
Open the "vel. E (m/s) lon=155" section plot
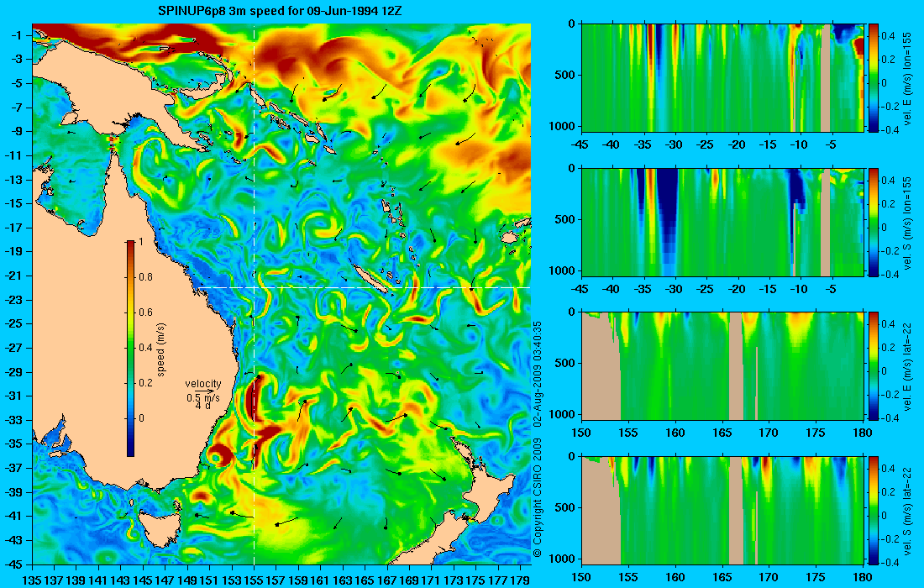click(722, 78)
